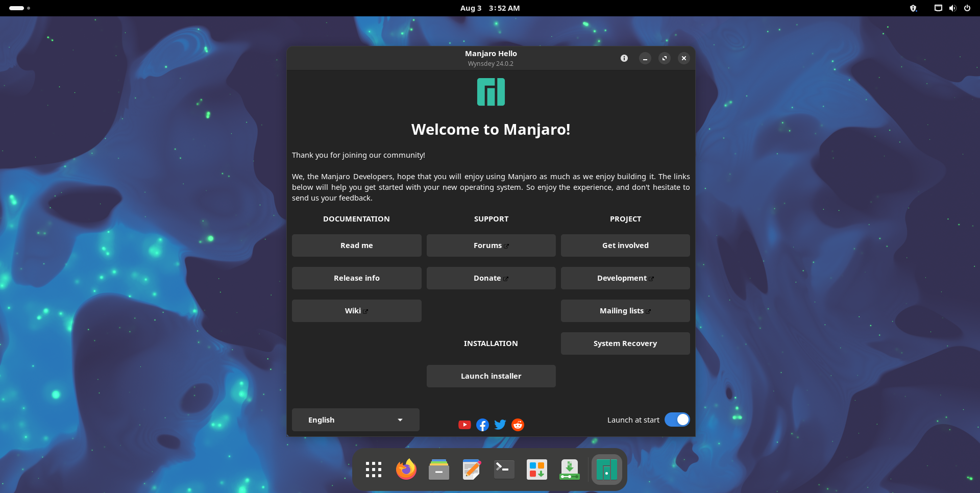Open the Wiki link button
Image resolution: width=980 pixels, height=493 pixels.
357,311
